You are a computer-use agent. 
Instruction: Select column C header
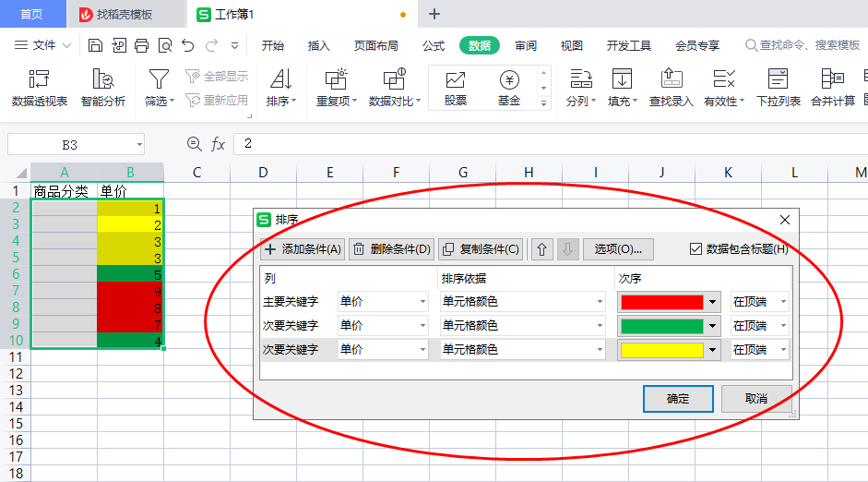[196, 173]
